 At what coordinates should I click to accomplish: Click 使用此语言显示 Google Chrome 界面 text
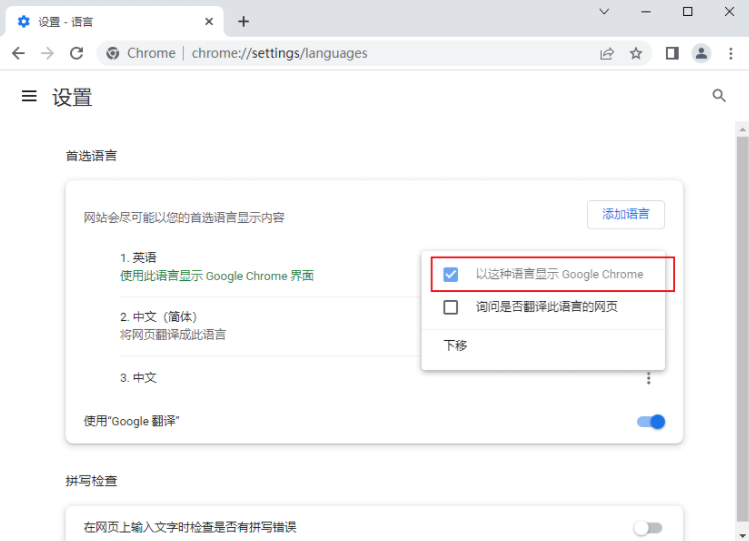coord(217,276)
